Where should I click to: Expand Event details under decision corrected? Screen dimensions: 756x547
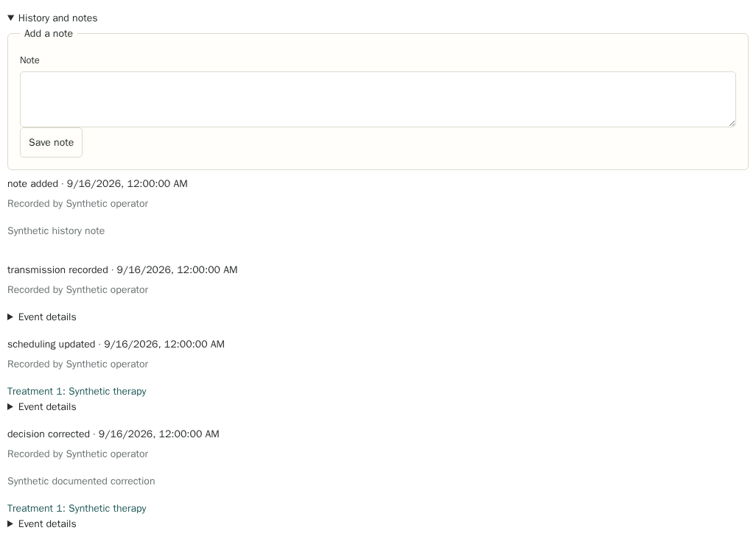tap(42, 524)
